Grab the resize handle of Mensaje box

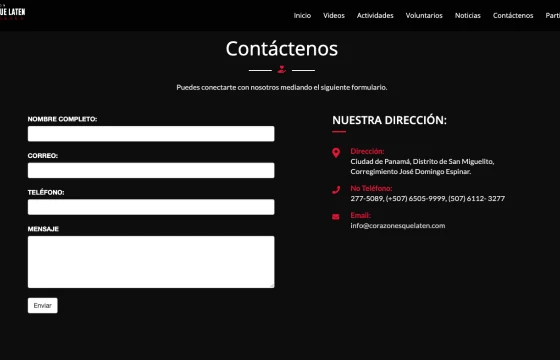(272, 285)
